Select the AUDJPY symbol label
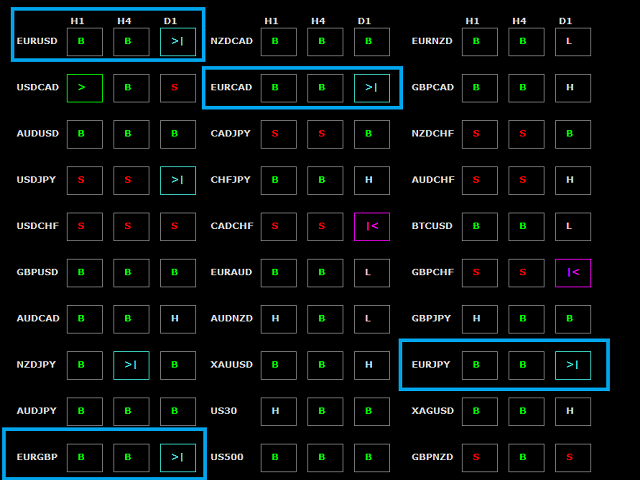 click(36, 411)
